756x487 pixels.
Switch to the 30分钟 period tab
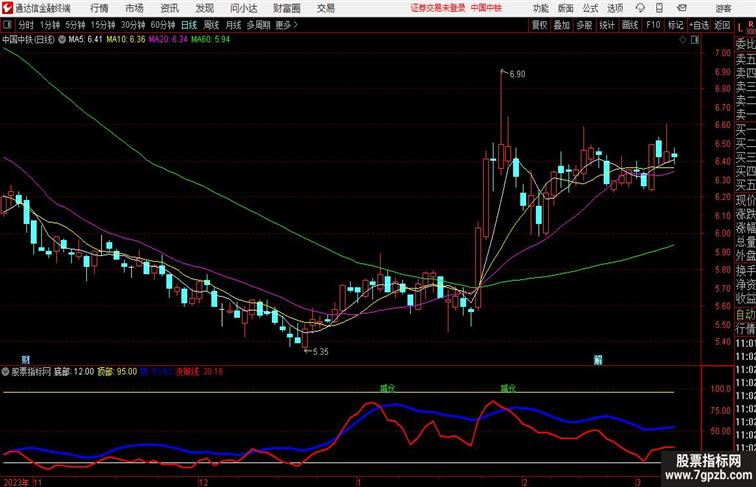133,25
